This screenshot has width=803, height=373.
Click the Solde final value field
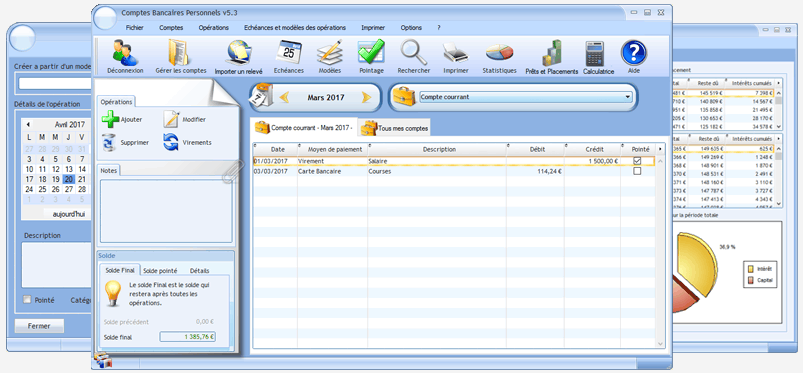[187, 337]
